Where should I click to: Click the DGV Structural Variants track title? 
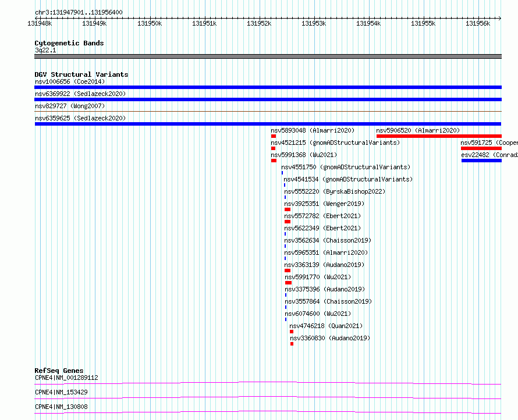tap(81, 74)
